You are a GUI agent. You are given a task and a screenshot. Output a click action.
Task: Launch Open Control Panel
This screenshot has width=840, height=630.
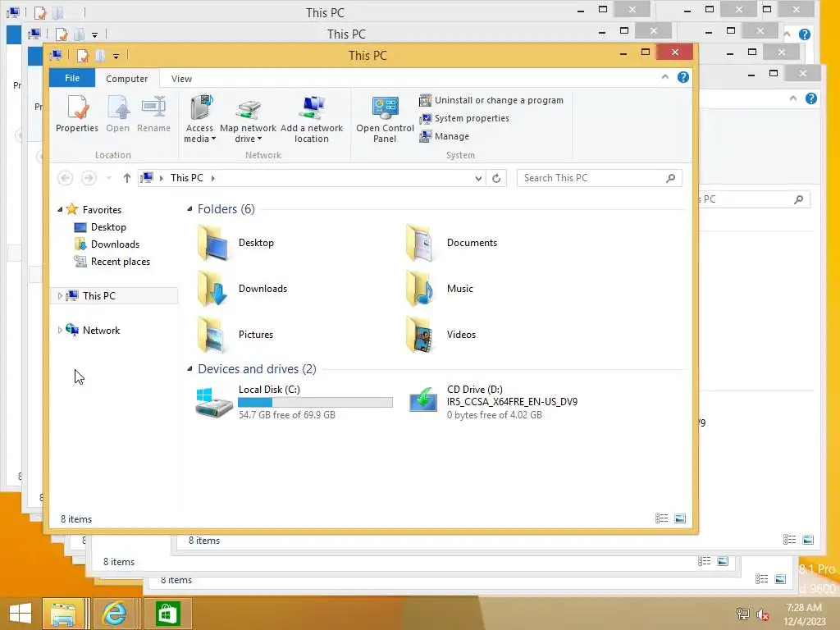pyautogui.click(x=385, y=119)
